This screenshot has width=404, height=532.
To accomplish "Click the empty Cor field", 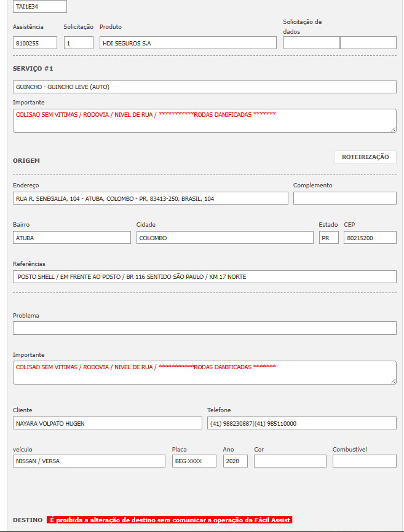I will coord(290,461).
